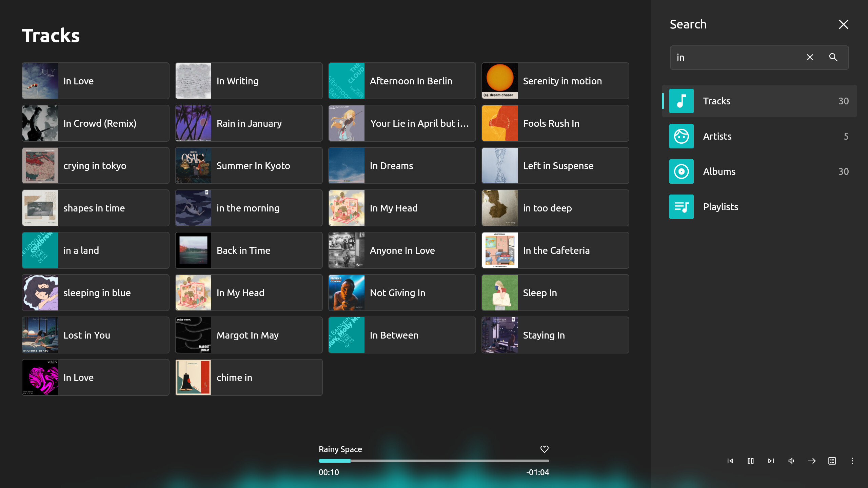Open the Playlists search category
Viewport: 868px width, 488px height.
(759, 206)
